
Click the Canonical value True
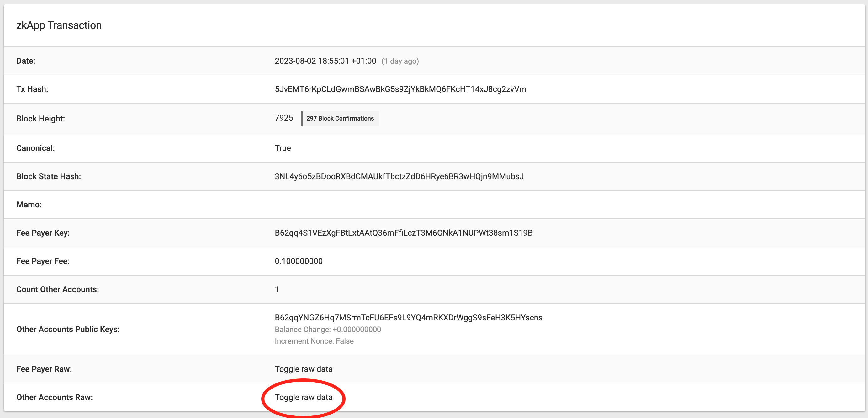pos(282,148)
